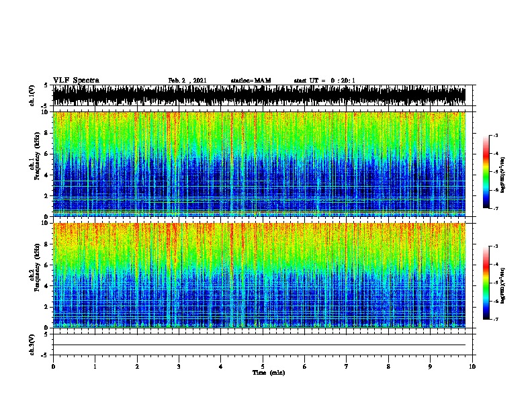The image size is (532, 411).
Task: Click the log(PSD) label beside ch.2 color bar
Action: pyautogui.click(x=503, y=285)
